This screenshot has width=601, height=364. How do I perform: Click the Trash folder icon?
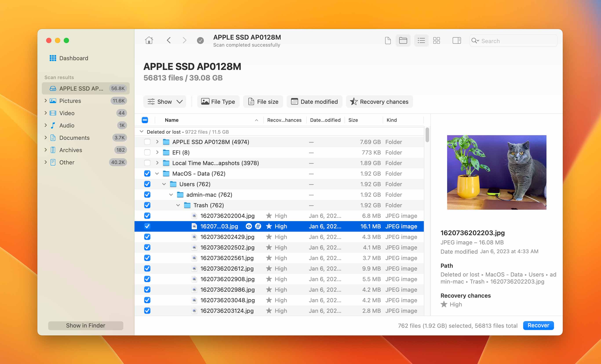pyautogui.click(x=187, y=205)
